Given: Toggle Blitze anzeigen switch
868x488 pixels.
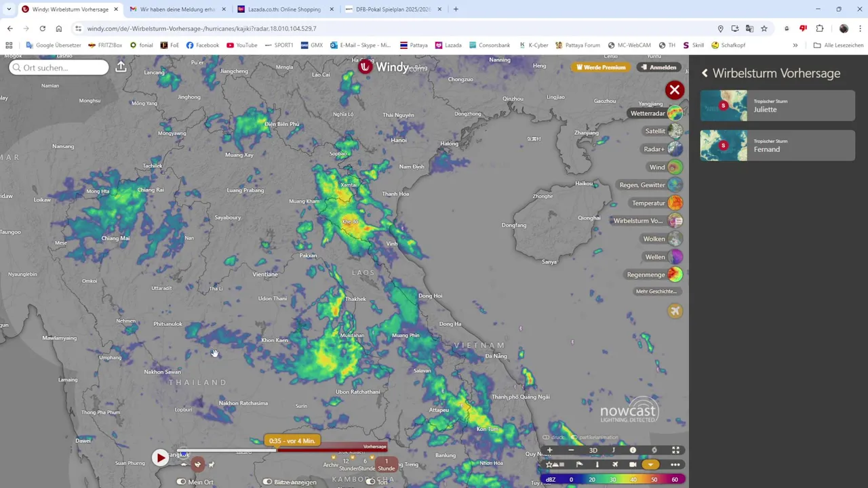Looking at the screenshot, I should point(267,482).
